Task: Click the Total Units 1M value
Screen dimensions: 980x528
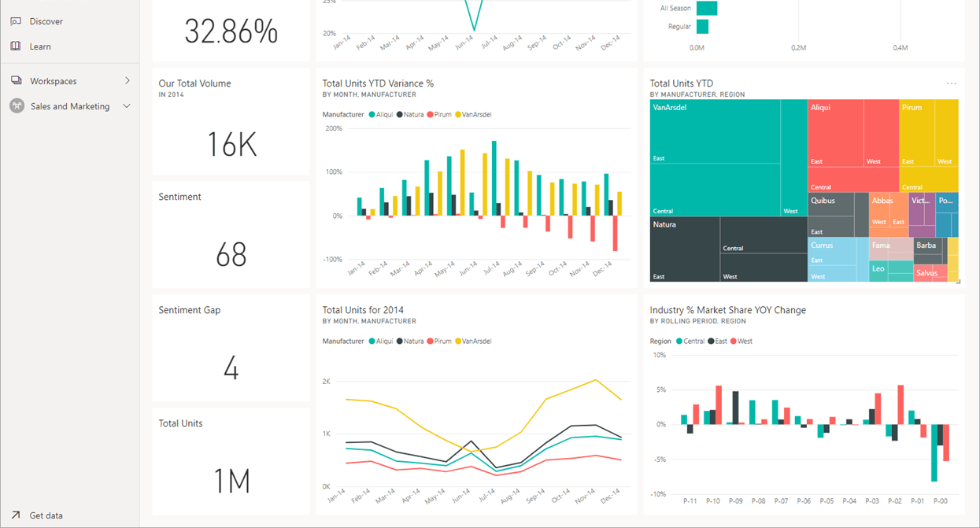Action: pos(231,481)
